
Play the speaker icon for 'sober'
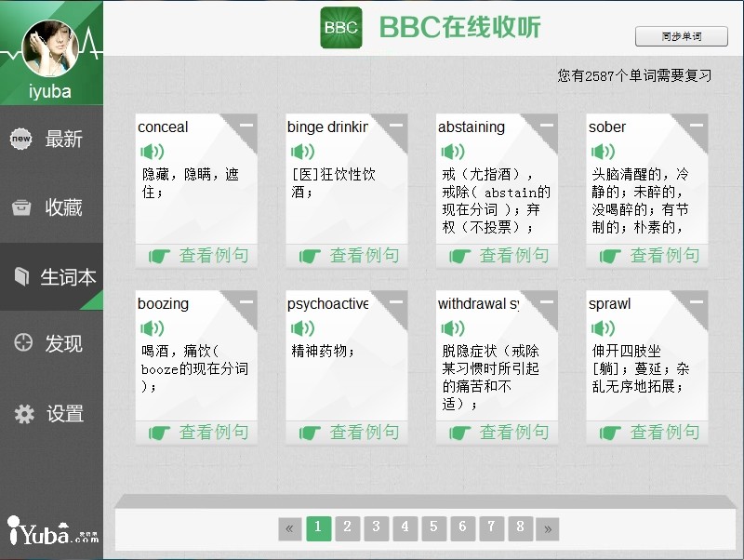tap(603, 152)
